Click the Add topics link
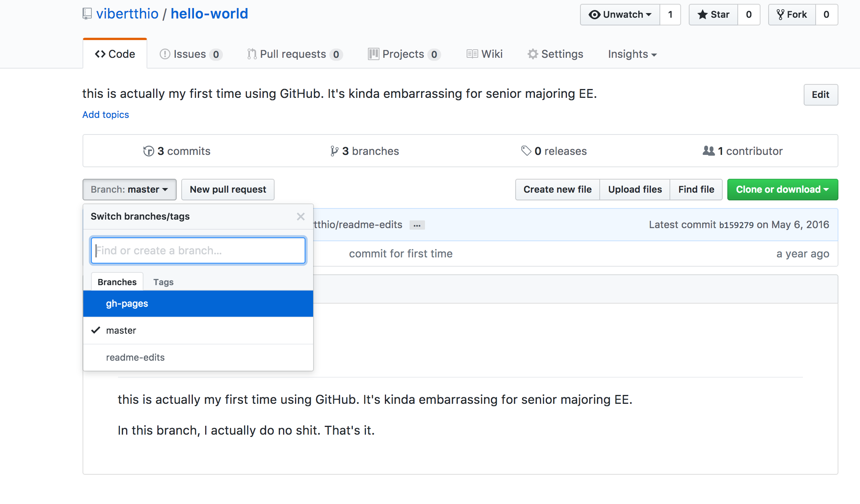 (x=106, y=115)
